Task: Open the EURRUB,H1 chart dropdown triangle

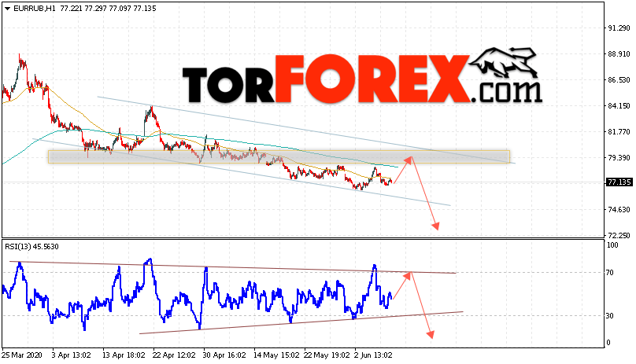Action: tap(7, 9)
